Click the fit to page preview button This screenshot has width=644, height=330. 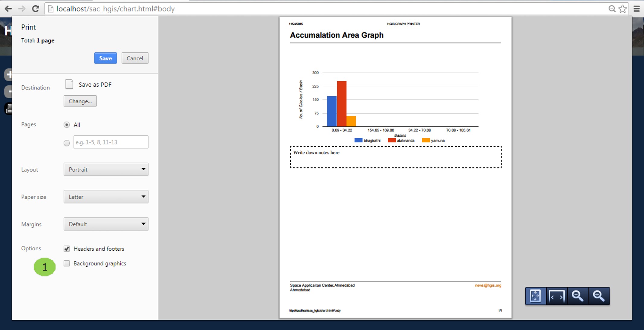point(535,296)
